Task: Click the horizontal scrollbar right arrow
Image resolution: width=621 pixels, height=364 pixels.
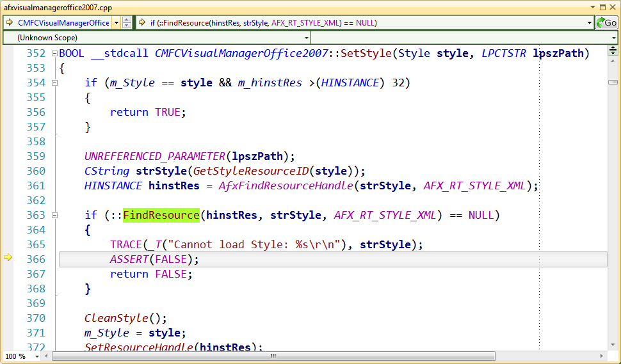Action: point(602,356)
